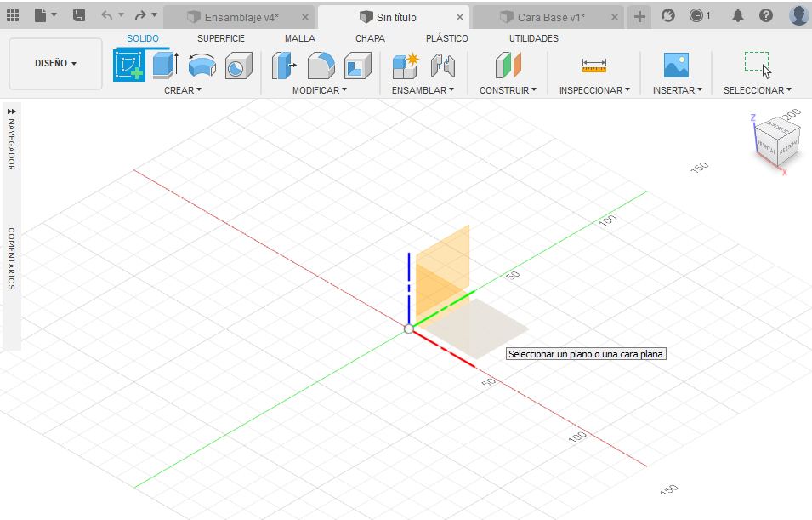The width and height of the screenshot is (812, 520).
Task: Select the Extrude tool
Action: tap(166, 66)
